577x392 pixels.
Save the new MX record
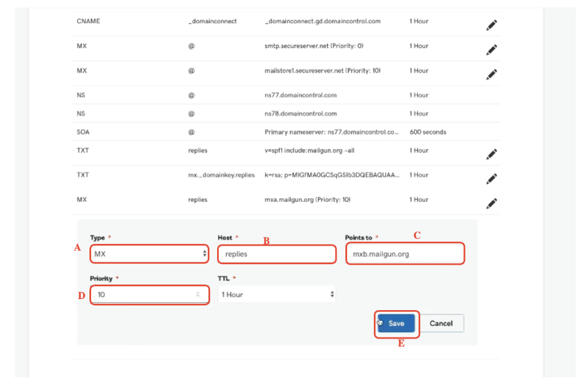[x=396, y=323]
